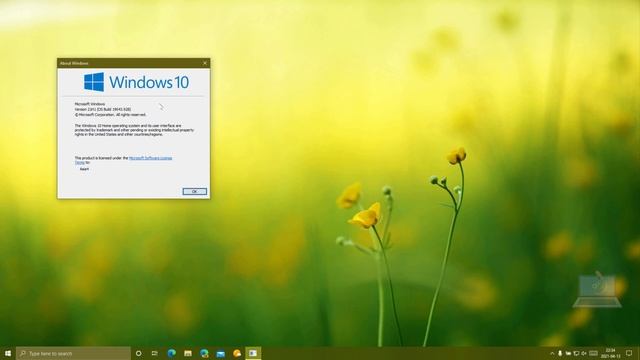Open File Explorer from the taskbar

188,353
